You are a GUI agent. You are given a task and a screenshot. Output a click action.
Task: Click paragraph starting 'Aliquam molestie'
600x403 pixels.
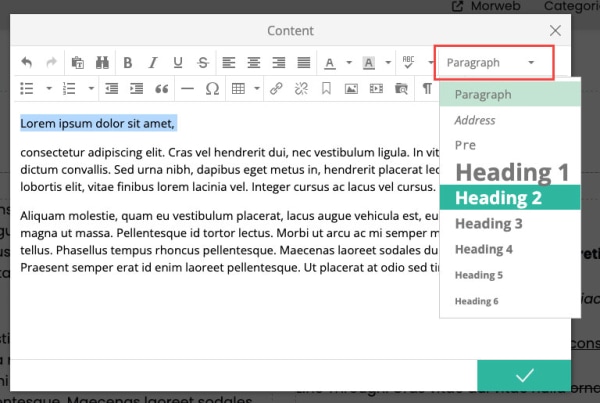(x=229, y=241)
